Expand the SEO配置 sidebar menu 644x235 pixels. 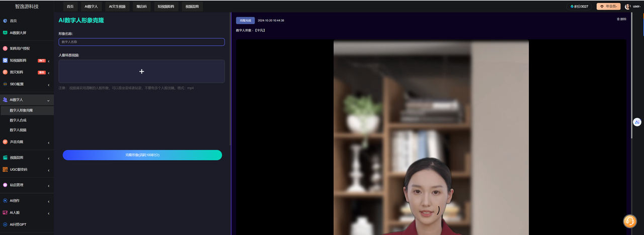pyautogui.click(x=48, y=84)
